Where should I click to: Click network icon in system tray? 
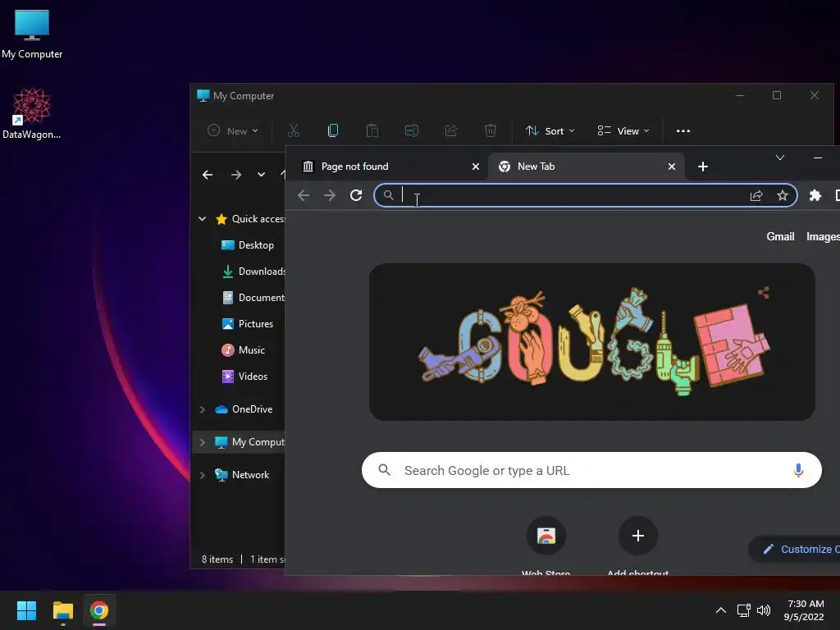point(743,610)
